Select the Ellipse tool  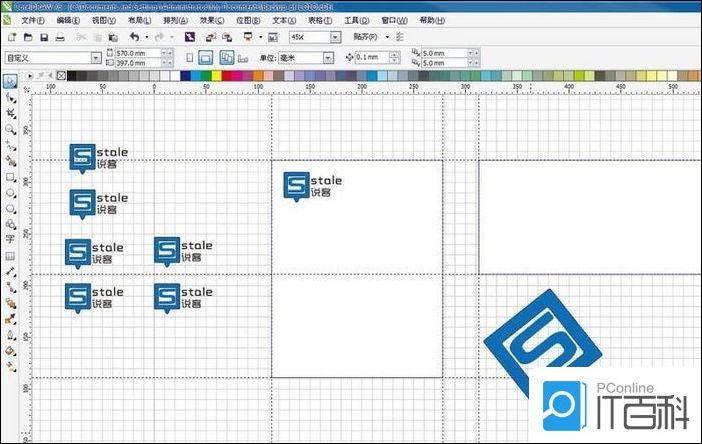[10, 193]
